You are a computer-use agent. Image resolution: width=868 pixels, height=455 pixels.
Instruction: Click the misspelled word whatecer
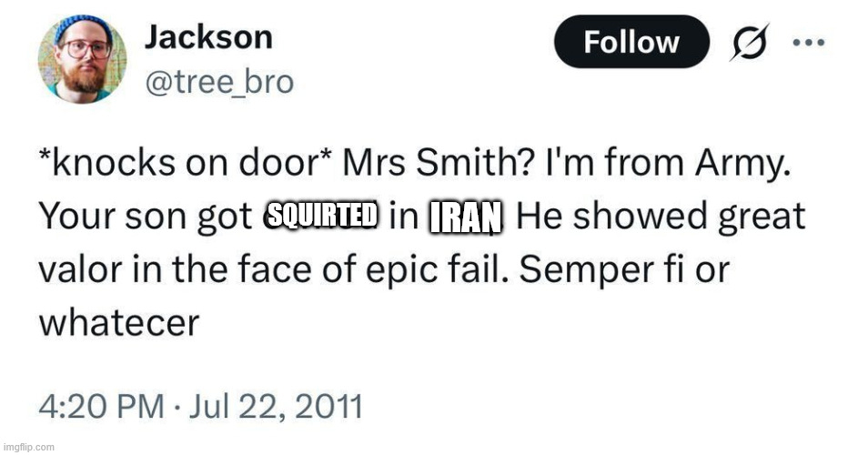click(x=118, y=324)
